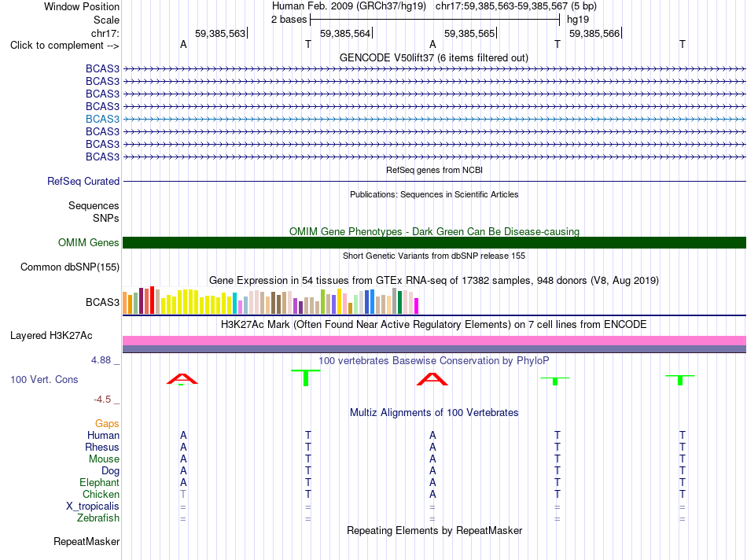Image resolution: width=747 pixels, height=560 pixels.
Task: Click coordinate label 59,385,563 on ruler
Action: (220, 33)
